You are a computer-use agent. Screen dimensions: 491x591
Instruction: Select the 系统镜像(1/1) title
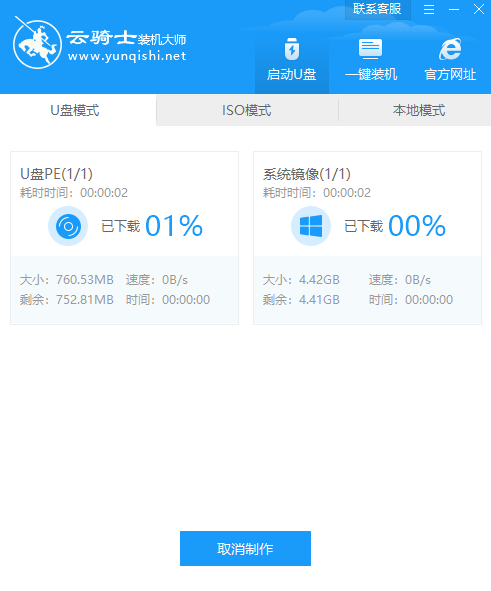pos(307,174)
